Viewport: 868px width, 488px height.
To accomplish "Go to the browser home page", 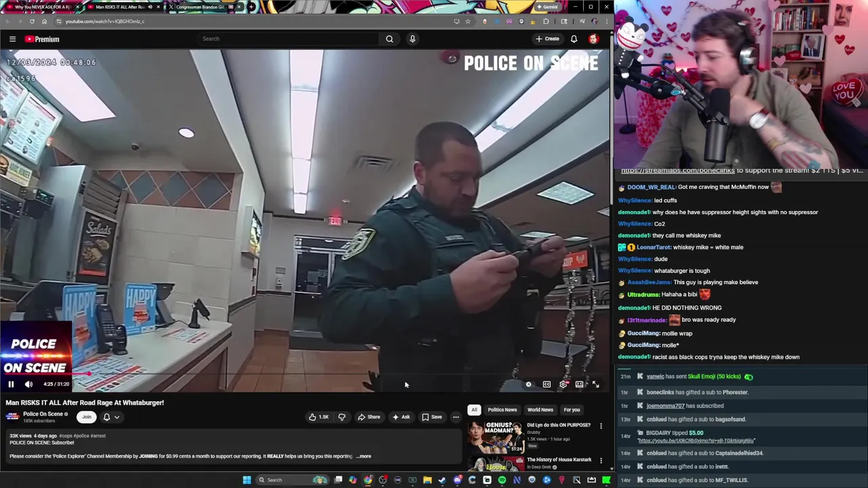I will 44,21.
